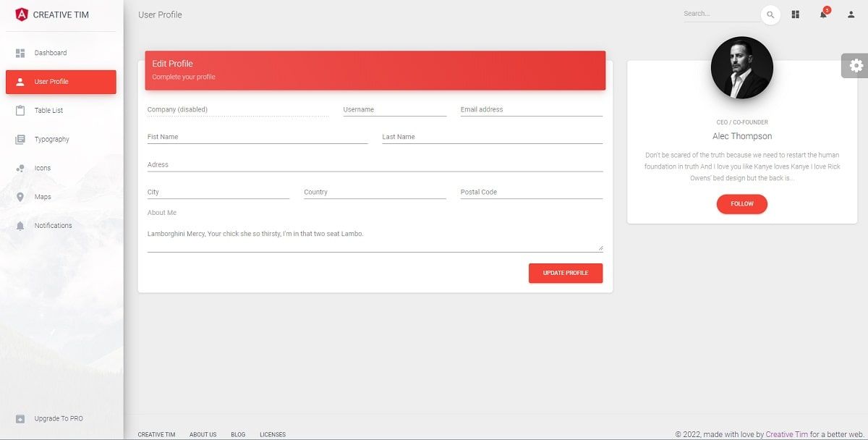Screen dimensions: 868x440
Task: Check notifications via the top bell icon
Action: click(x=822, y=14)
